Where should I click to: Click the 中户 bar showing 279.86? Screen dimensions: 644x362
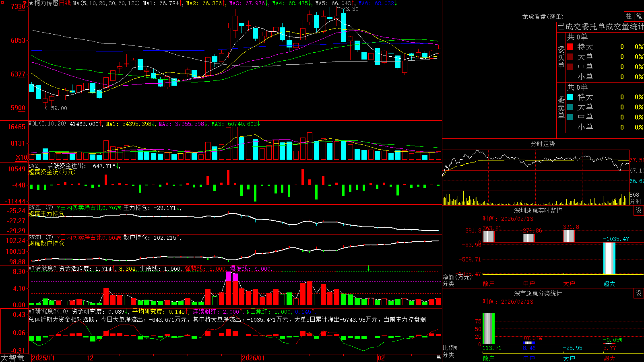[x=529, y=238]
